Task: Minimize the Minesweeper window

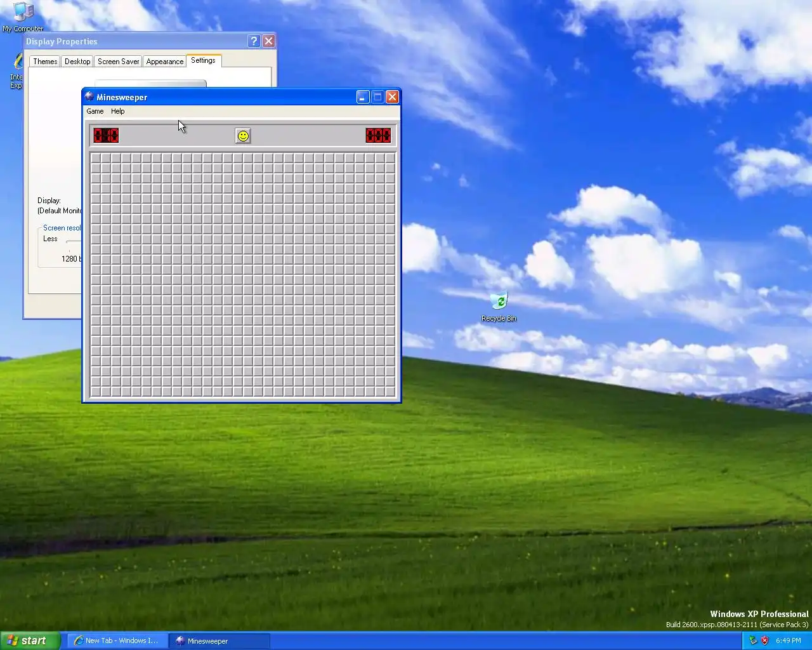Action: pyautogui.click(x=362, y=96)
